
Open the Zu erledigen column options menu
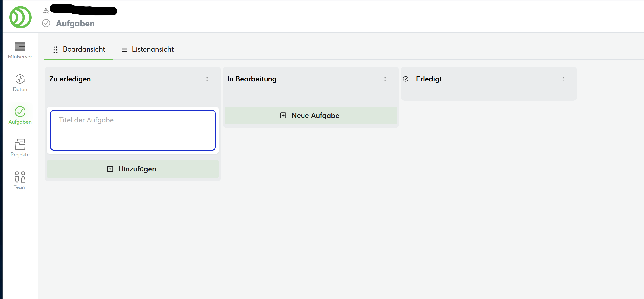207,79
